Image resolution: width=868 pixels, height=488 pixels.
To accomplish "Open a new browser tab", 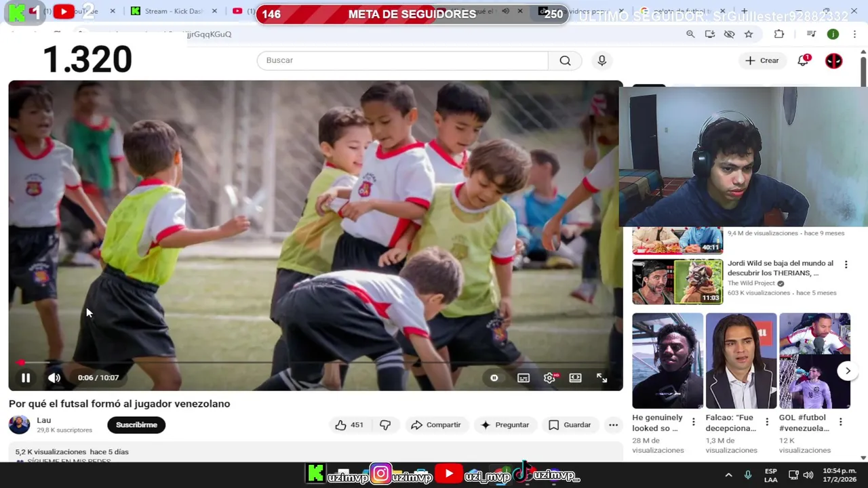I will [x=744, y=12].
